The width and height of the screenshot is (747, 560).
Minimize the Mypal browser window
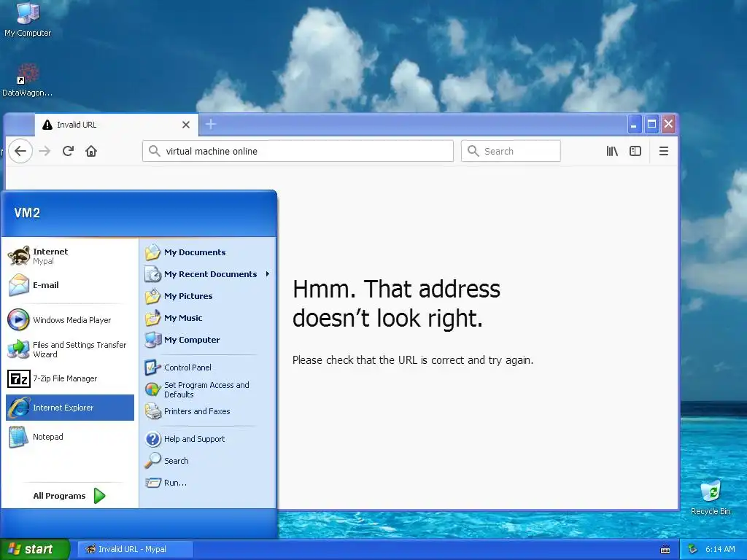click(634, 125)
